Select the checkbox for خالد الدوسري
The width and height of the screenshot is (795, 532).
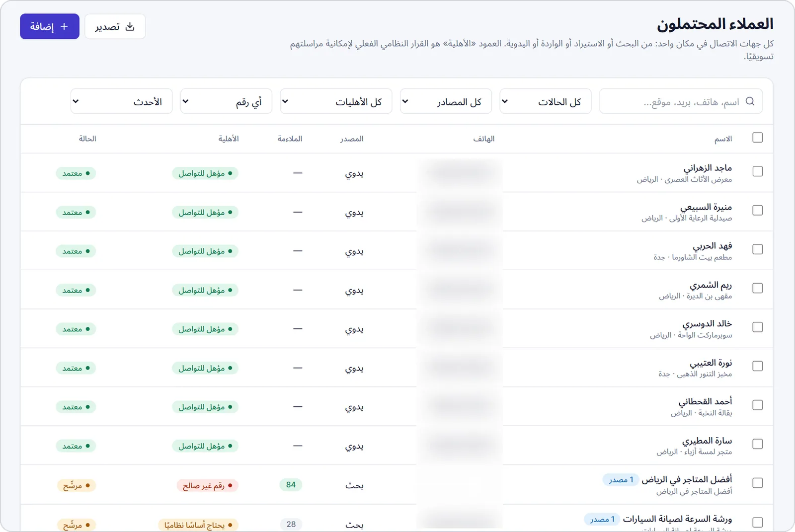click(x=757, y=327)
